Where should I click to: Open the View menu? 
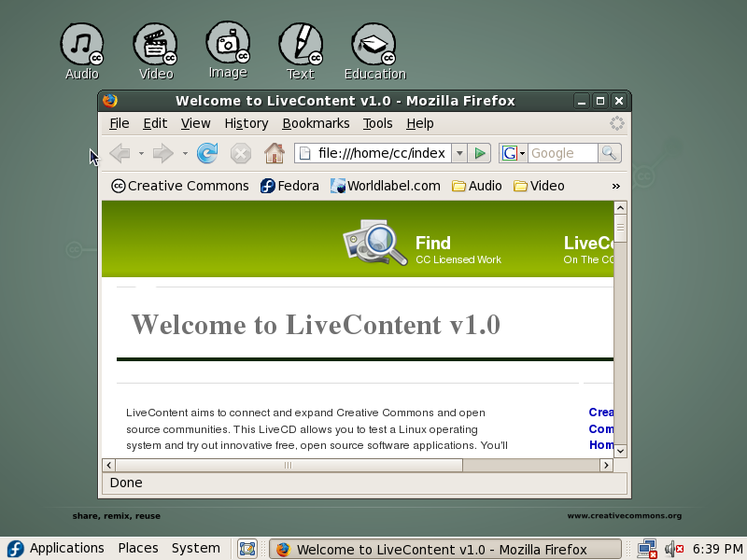coord(196,123)
